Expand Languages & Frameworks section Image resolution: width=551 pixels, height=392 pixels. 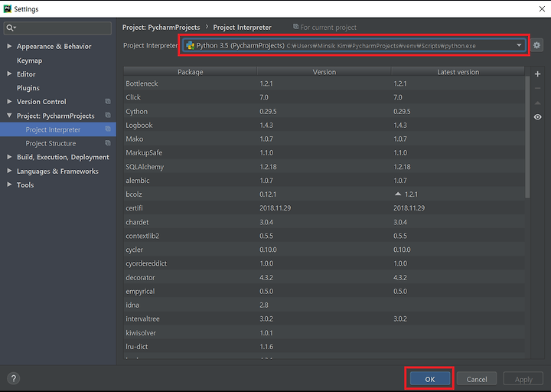9,171
